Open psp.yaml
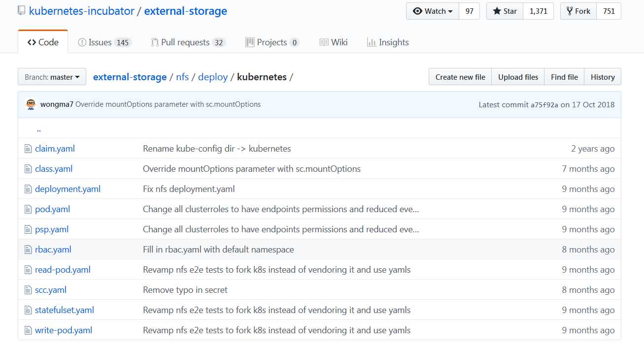The width and height of the screenshot is (644, 348). coord(52,229)
